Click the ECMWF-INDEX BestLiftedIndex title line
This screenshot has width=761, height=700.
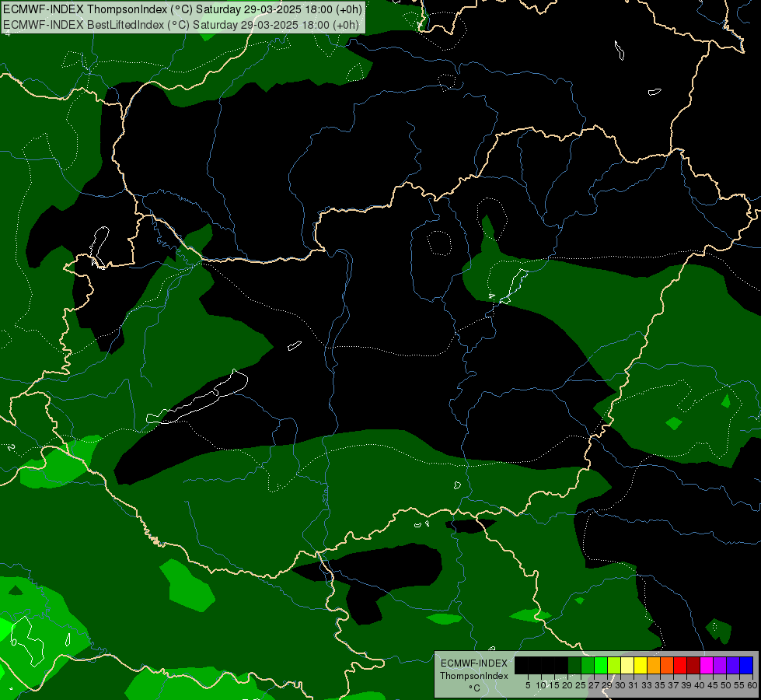[181, 25]
